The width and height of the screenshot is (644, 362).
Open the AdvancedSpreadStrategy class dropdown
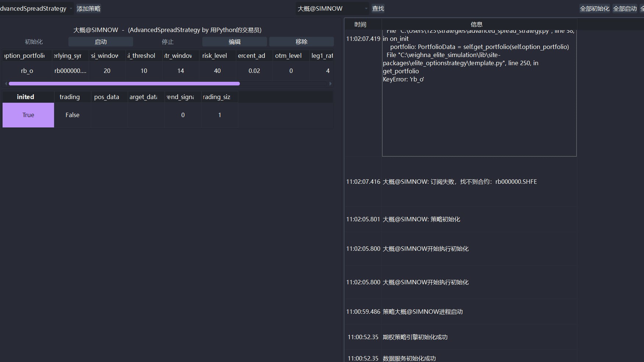(36, 8)
